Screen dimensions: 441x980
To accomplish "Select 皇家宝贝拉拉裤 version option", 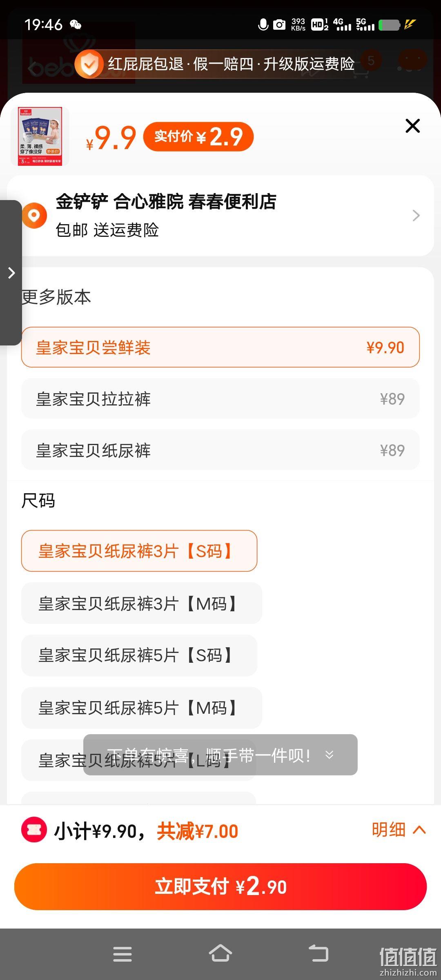I will pyautogui.click(x=220, y=399).
